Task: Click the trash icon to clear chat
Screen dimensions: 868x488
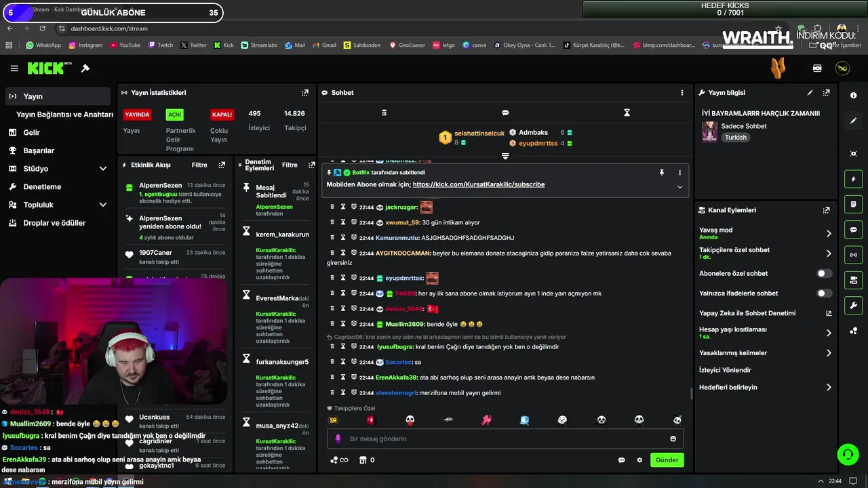Action: (x=384, y=113)
